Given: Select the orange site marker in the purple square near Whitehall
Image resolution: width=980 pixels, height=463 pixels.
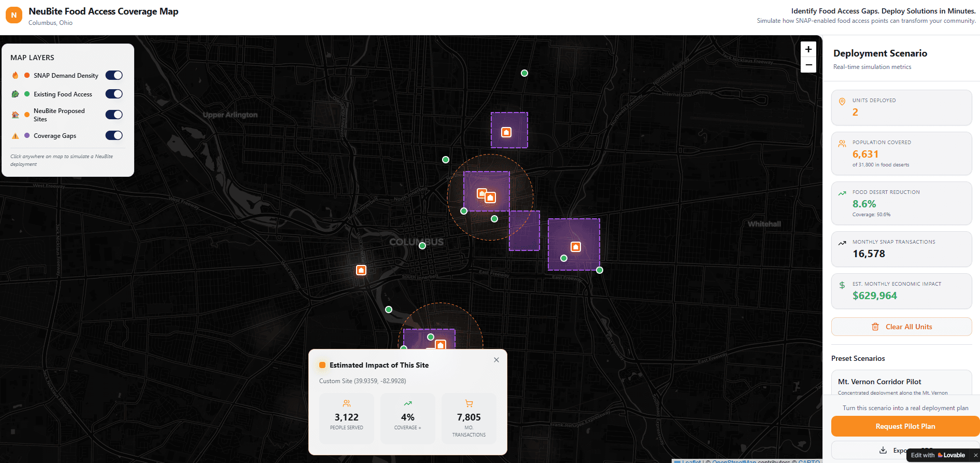Looking at the screenshot, I should [x=576, y=247].
